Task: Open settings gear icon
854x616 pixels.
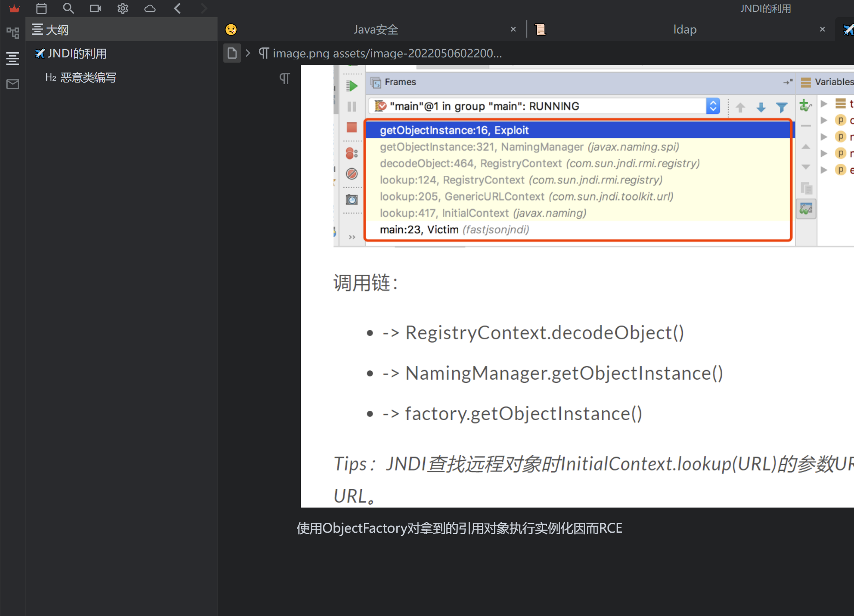Action: click(x=122, y=8)
